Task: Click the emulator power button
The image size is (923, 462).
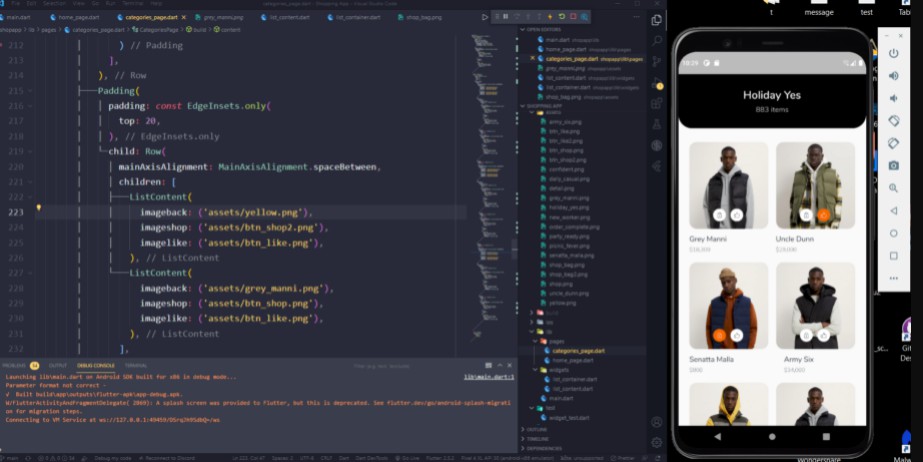Action: (894, 53)
